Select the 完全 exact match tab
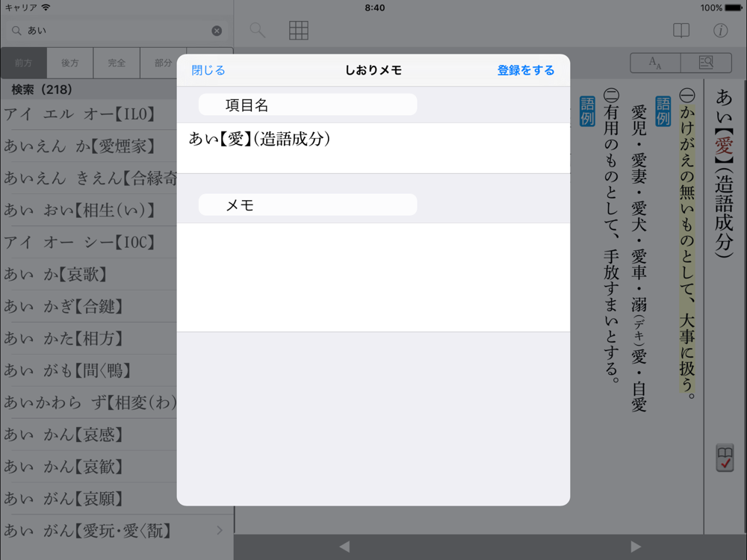The image size is (747, 560). coord(117,63)
